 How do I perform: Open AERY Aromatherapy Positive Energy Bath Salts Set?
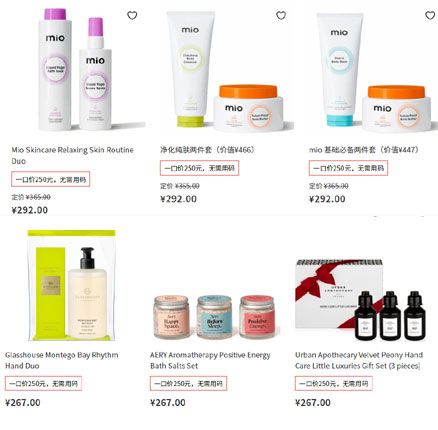[x=210, y=360]
